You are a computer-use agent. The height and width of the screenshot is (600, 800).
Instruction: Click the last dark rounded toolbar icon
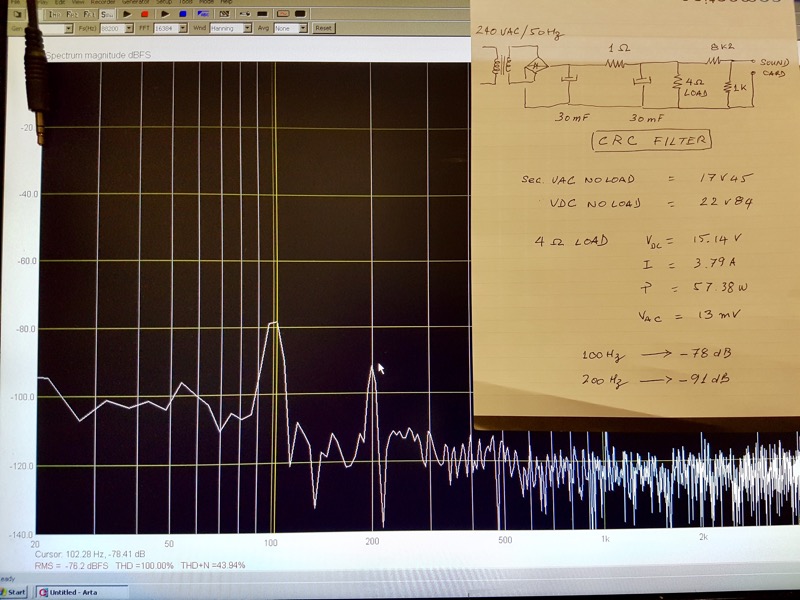(x=300, y=14)
